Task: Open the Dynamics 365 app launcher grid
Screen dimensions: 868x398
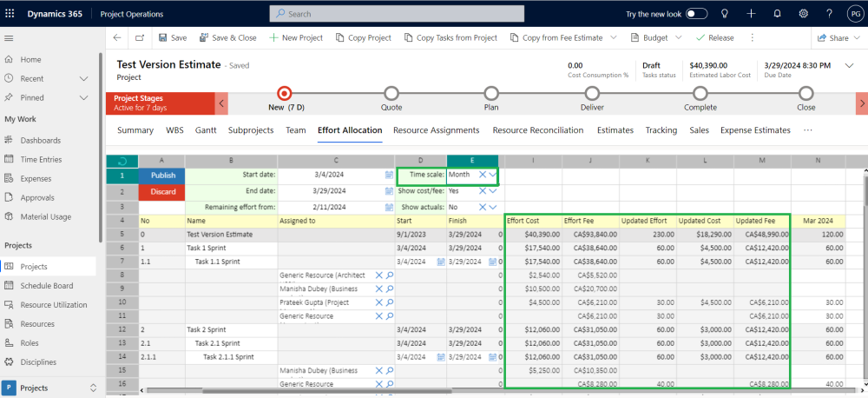Action: pyautogui.click(x=10, y=14)
